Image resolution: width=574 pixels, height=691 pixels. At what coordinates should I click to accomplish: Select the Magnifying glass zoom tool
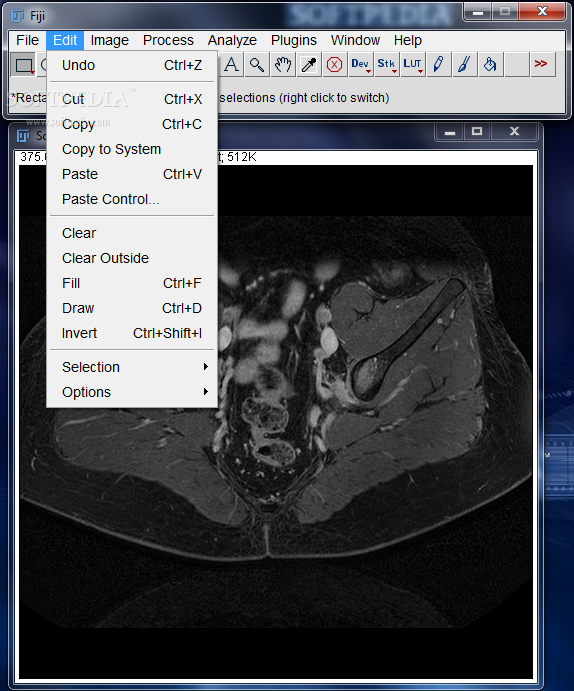coord(257,65)
